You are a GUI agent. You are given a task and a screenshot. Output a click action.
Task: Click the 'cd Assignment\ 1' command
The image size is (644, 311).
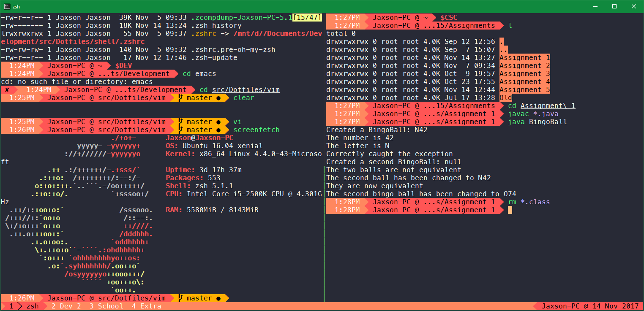pos(541,106)
